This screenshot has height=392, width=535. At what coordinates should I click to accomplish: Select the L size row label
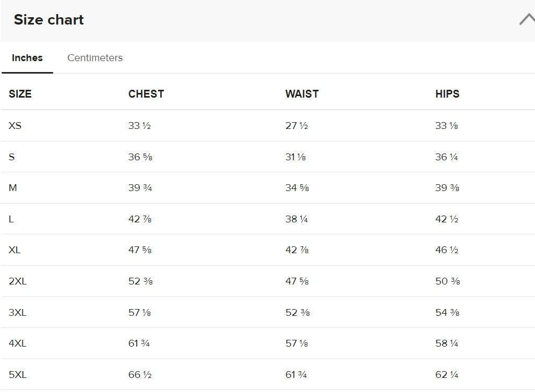(11, 219)
